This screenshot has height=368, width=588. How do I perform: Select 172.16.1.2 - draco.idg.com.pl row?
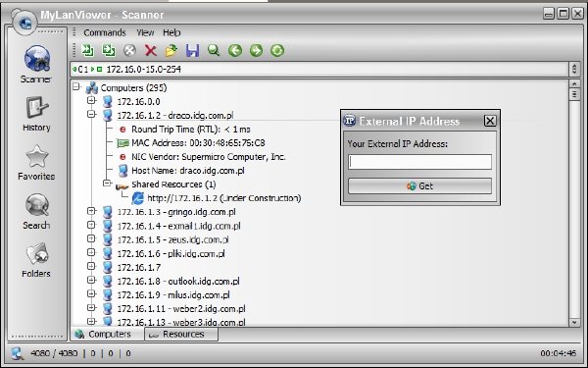click(175, 115)
